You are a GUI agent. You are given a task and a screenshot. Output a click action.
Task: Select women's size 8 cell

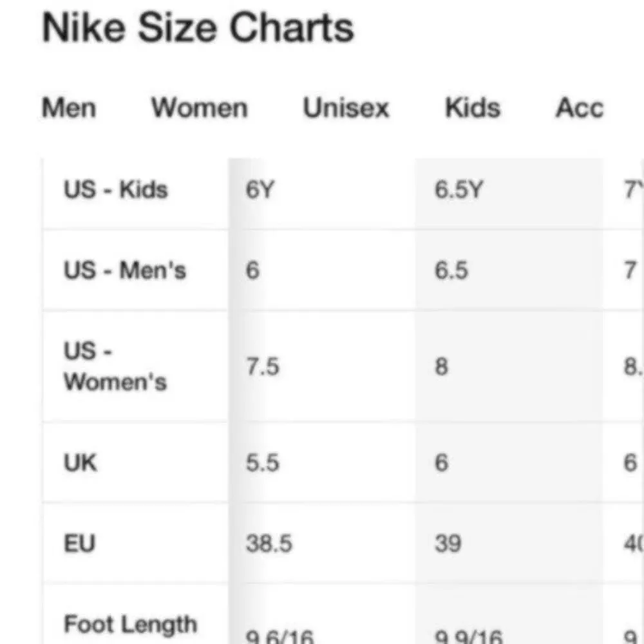(x=441, y=366)
